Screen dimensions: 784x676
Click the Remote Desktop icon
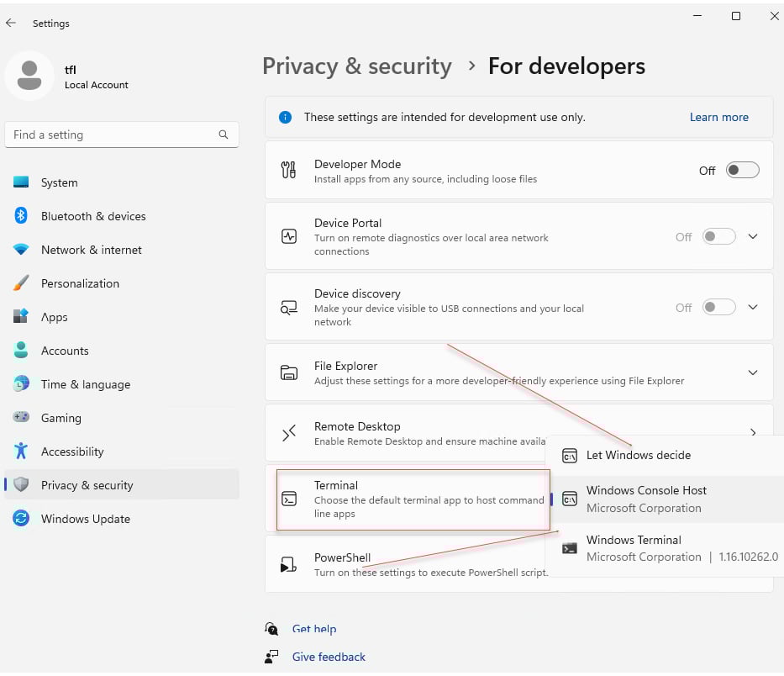point(289,433)
